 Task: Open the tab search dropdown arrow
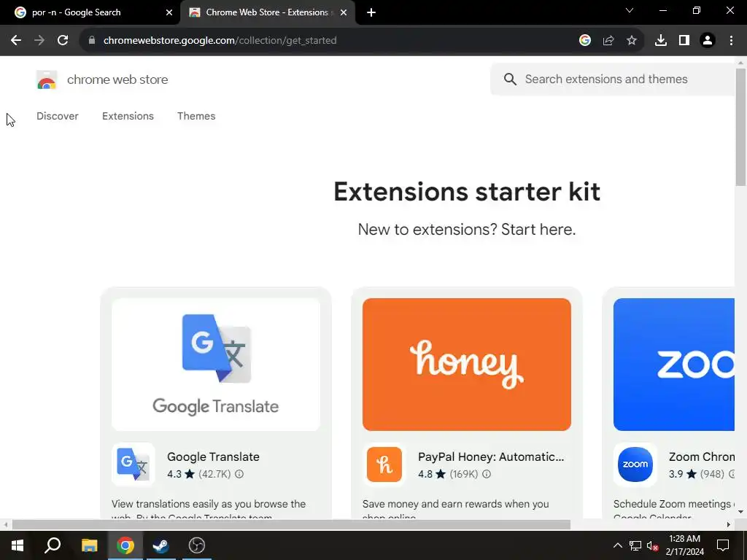pos(630,10)
